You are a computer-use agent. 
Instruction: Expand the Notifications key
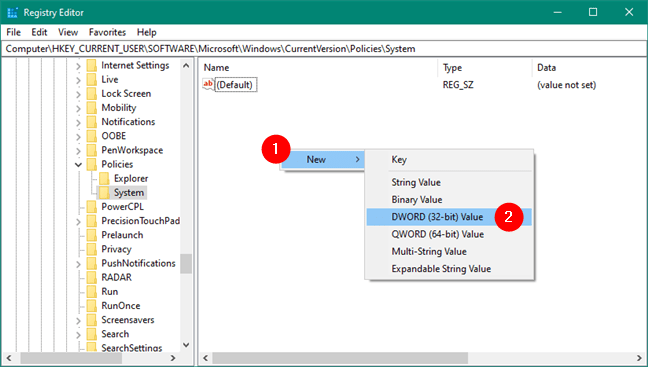79,122
